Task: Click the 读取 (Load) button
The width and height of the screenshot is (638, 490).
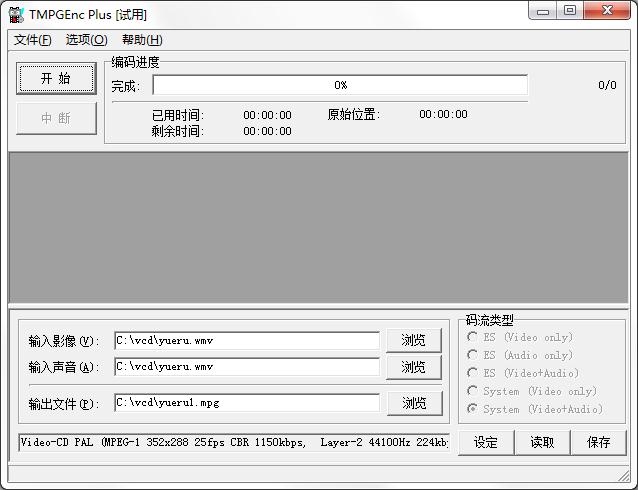Action: pyautogui.click(x=542, y=442)
